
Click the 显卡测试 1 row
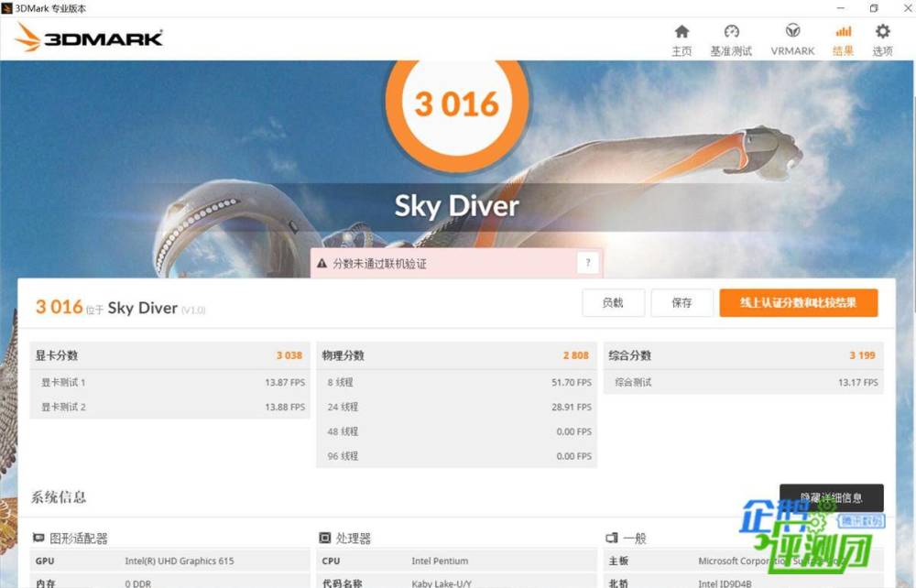pyautogui.click(x=169, y=383)
